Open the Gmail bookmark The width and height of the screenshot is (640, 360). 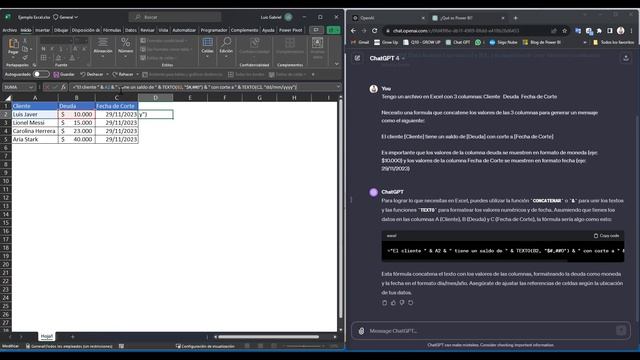click(x=360, y=42)
